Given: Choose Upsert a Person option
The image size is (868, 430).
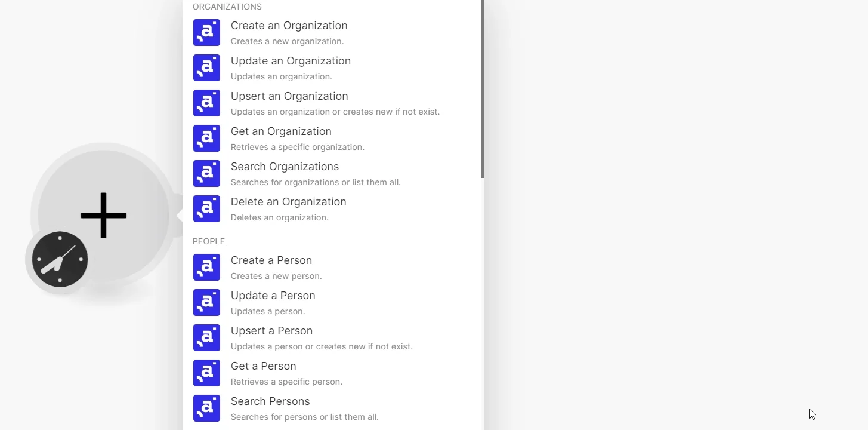Looking at the screenshot, I should pos(333,338).
